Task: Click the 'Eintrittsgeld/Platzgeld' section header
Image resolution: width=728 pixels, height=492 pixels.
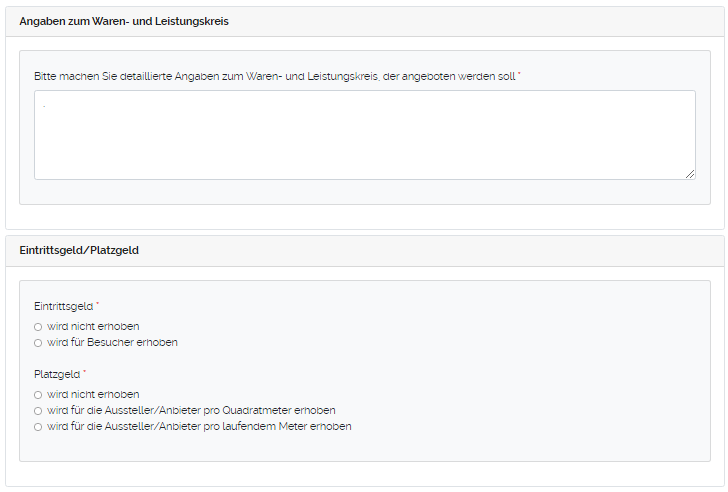Action: (79, 250)
